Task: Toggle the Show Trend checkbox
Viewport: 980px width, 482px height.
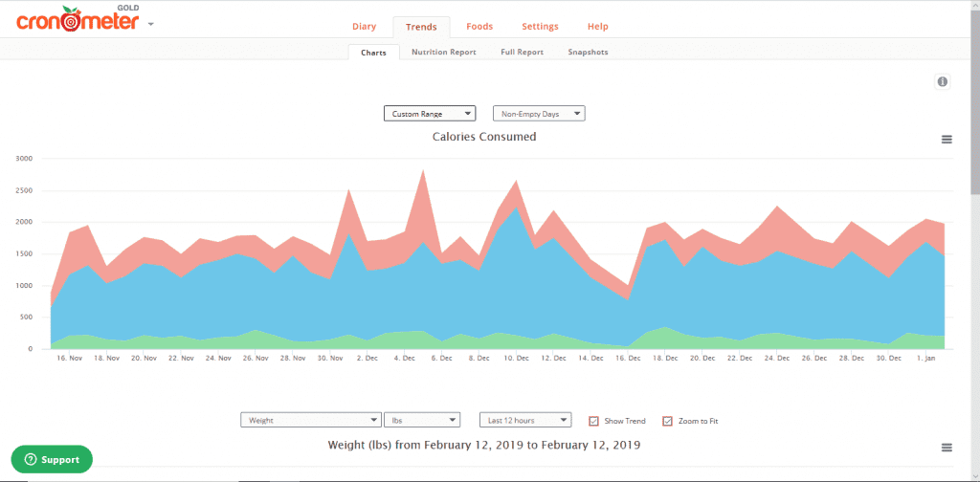Action: coord(593,421)
